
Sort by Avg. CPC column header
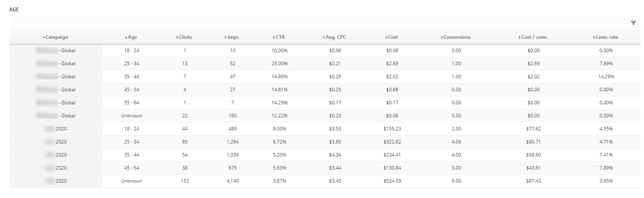pos(335,37)
